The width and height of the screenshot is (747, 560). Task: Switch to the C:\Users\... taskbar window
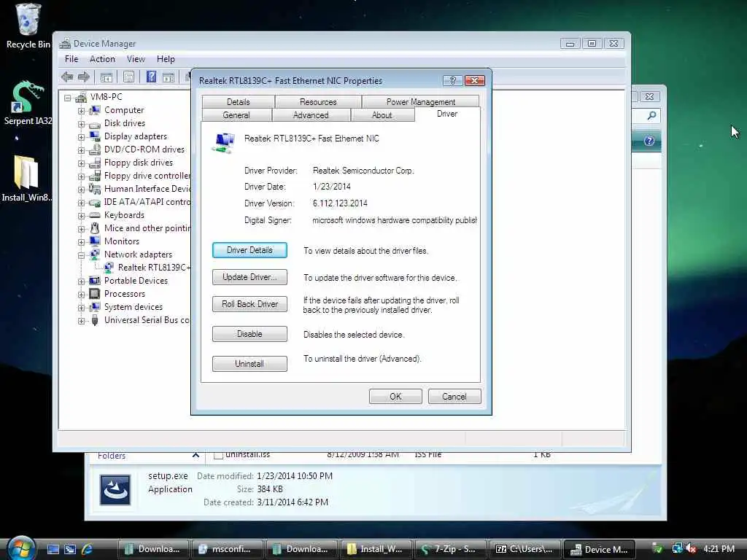coord(525,549)
